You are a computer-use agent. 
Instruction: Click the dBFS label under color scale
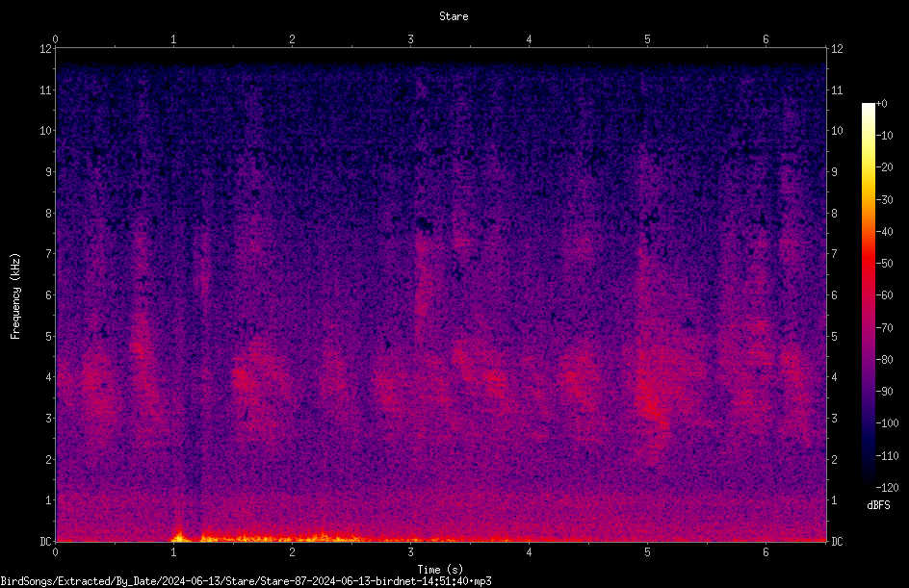click(x=878, y=505)
